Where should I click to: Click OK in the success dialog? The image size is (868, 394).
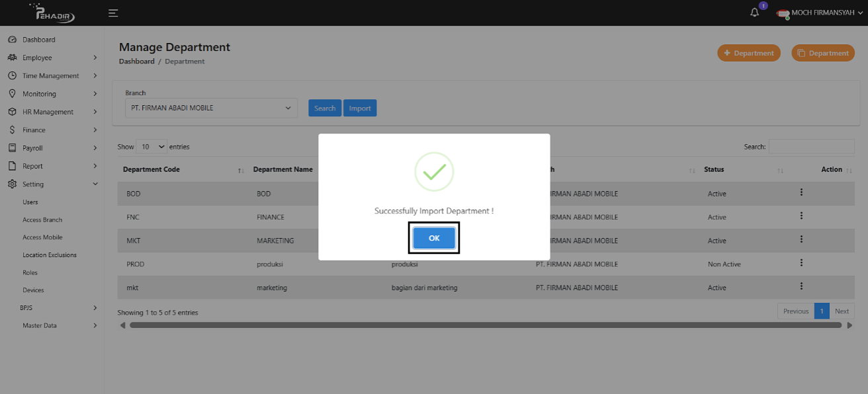pyautogui.click(x=434, y=239)
